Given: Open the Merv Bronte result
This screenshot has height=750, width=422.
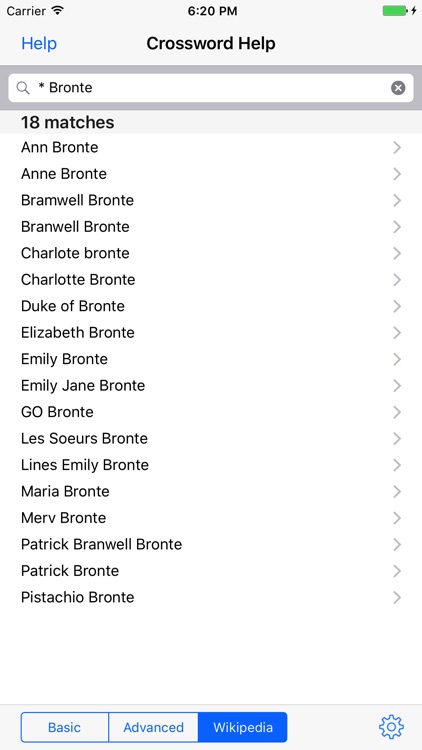Looking at the screenshot, I should 211,518.
